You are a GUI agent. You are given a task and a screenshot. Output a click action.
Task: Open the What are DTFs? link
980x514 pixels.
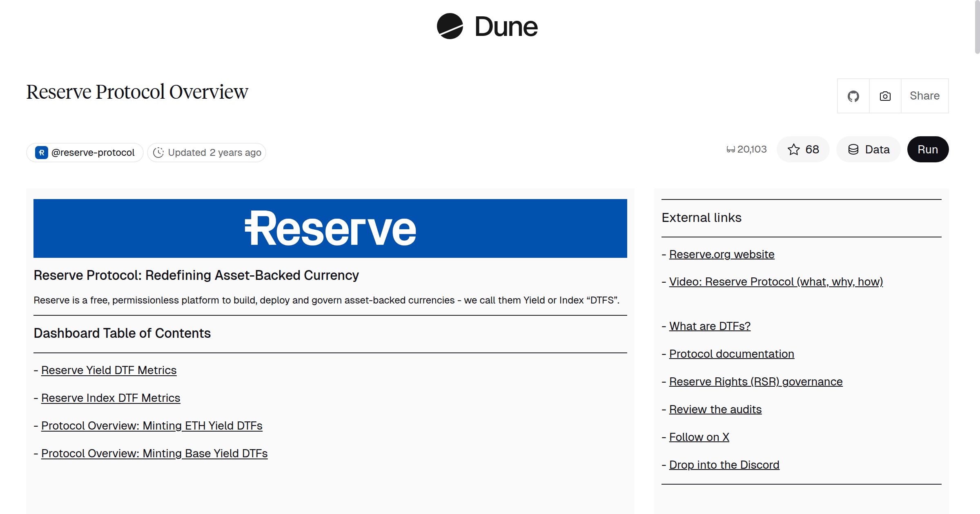point(709,326)
